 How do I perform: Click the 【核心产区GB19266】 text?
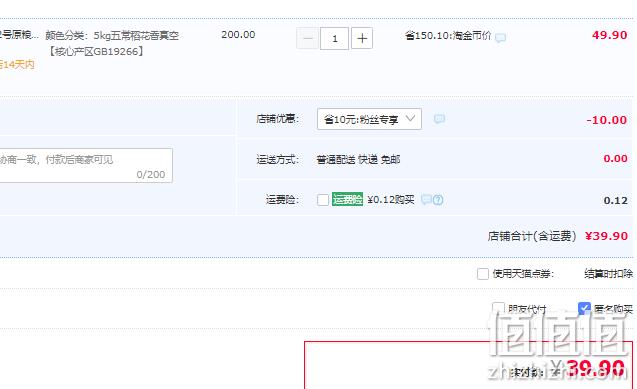click(x=96, y=52)
